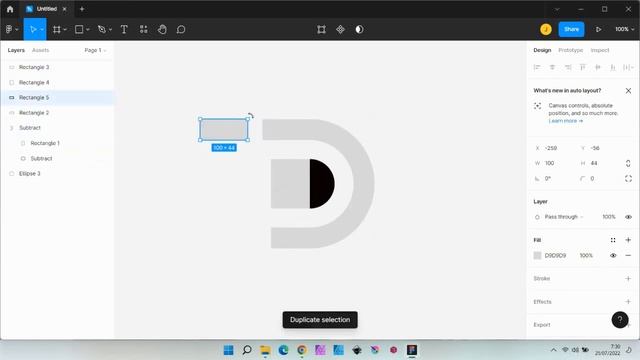Viewport: 640px width, 360px height.
Task: Open the Fill styles icon
Action: [613, 240]
